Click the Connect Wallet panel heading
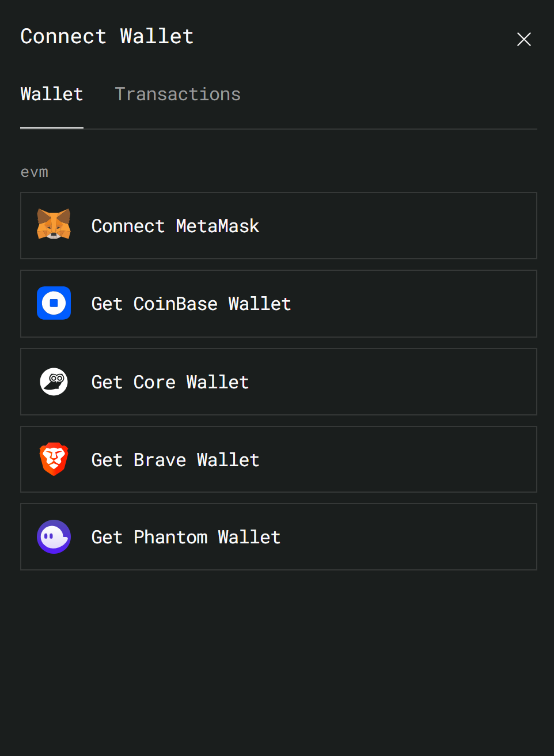 click(x=107, y=36)
